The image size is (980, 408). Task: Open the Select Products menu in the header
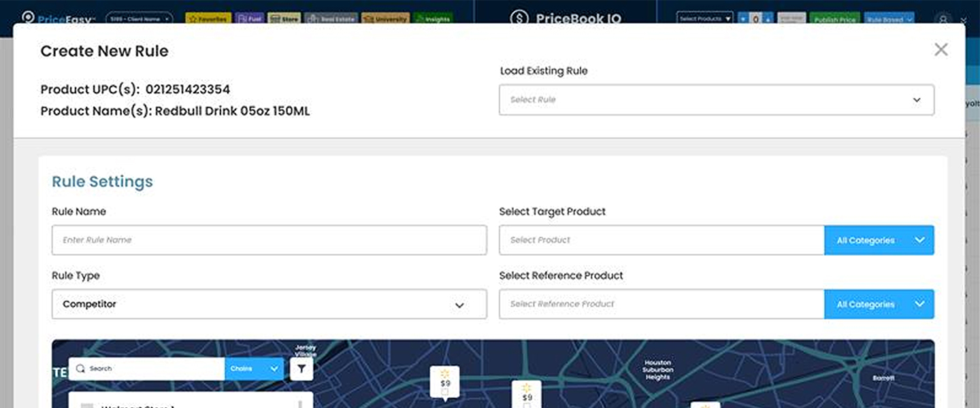pyautogui.click(x=704, y=18)
